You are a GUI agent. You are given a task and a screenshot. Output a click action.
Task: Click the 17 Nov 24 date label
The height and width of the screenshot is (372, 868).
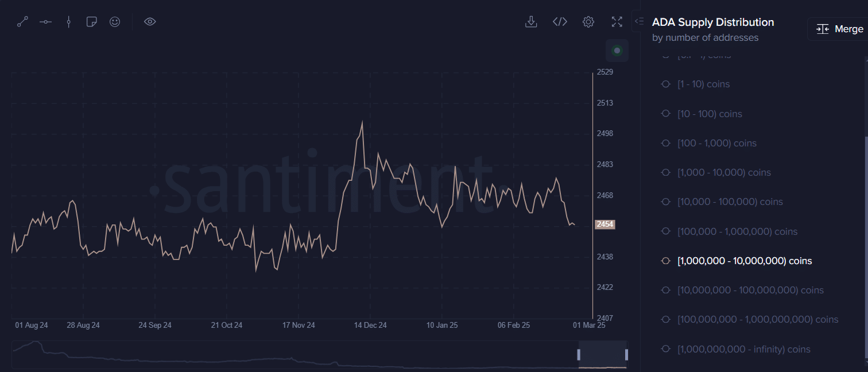[299, 325]
